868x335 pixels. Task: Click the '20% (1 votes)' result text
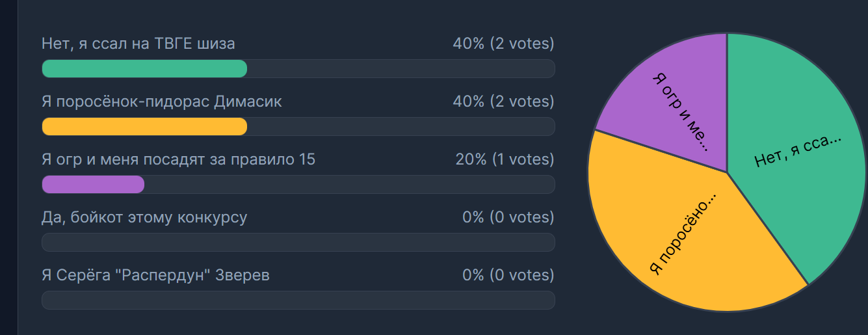[x=505, y=159]
